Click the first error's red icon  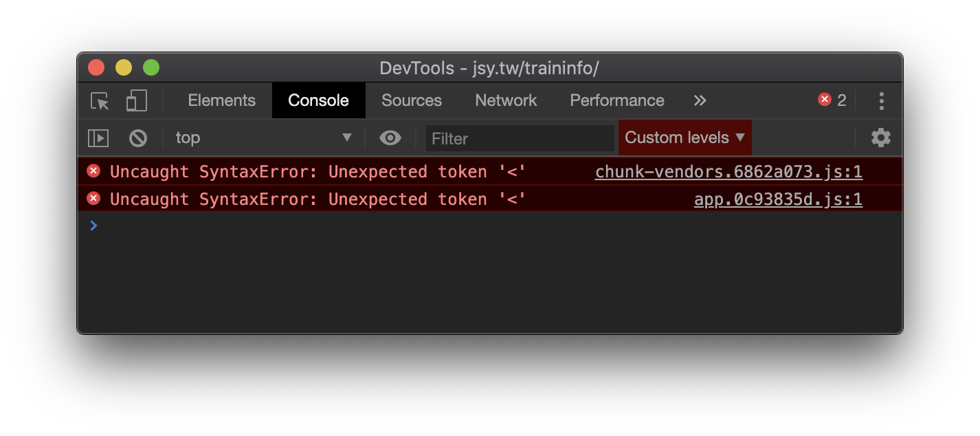click(x=93, y=171)
